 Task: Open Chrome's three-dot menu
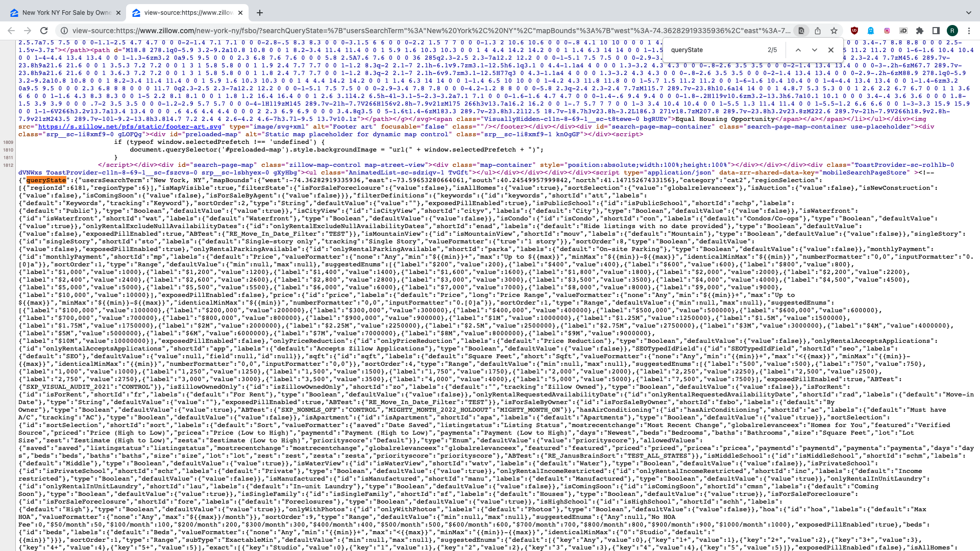969,31
